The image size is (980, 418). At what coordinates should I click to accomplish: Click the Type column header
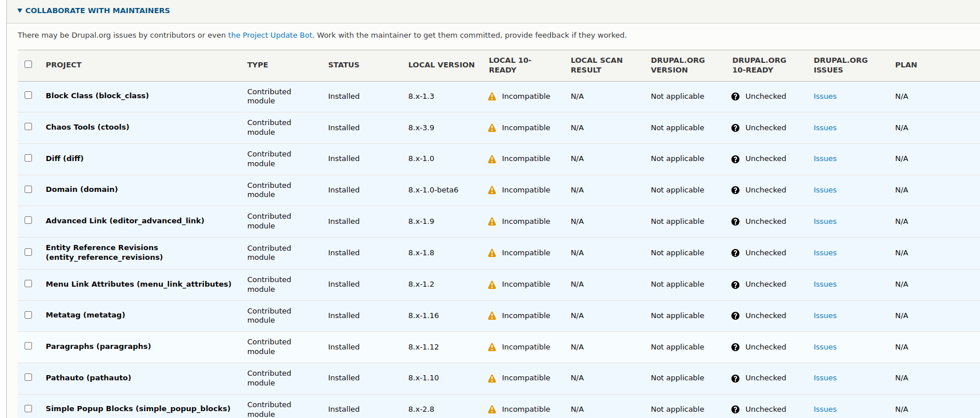258,65
